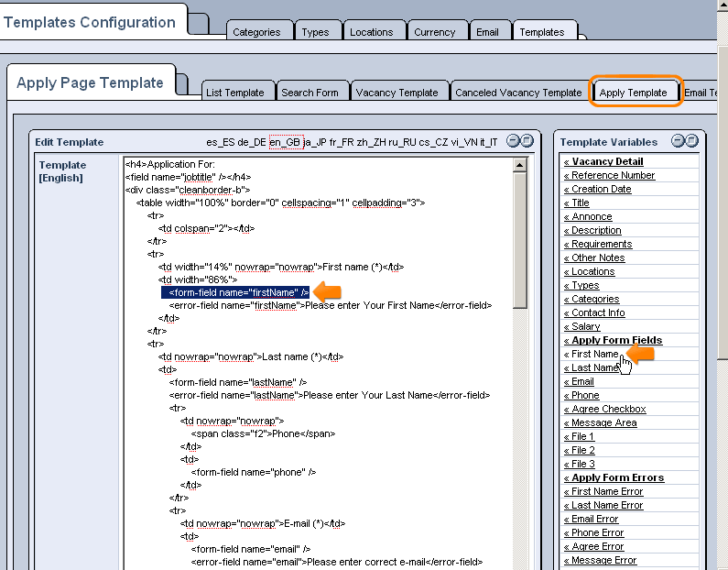Maximize the Template Variables panel with the square icon
728x570 pixels.
pos(691,141)
